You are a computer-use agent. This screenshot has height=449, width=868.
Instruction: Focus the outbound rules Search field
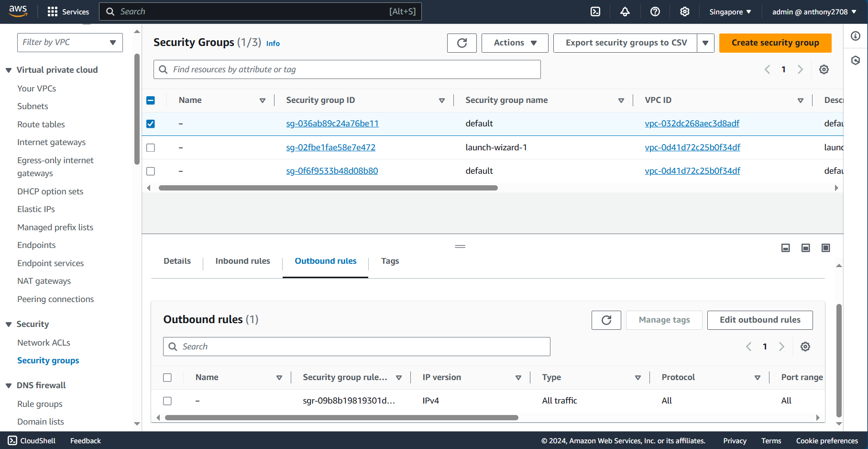[x=357, y=347]
